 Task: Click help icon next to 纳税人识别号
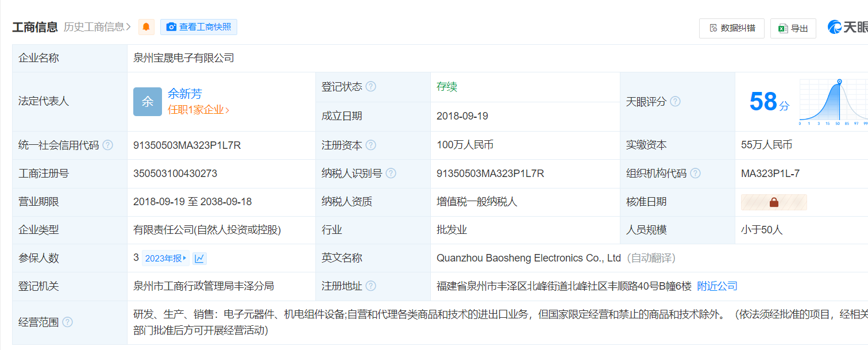(x=391, y=174)
